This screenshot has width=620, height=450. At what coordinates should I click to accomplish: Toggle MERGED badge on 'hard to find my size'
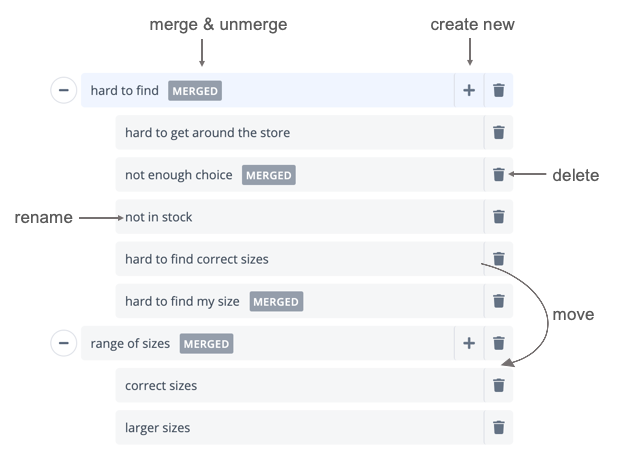pyautogui.click(x=276, y=301)
